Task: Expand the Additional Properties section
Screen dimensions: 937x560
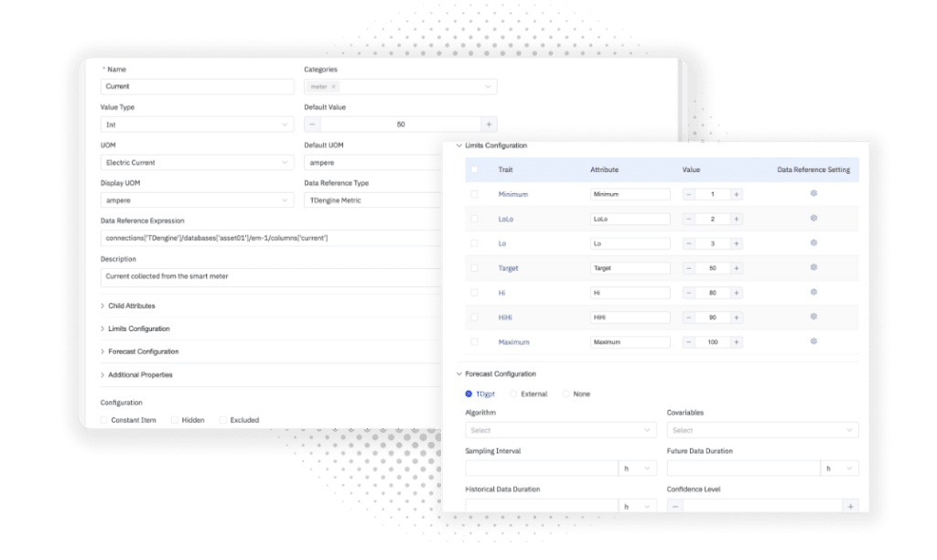Action: [x=139, y=374]
